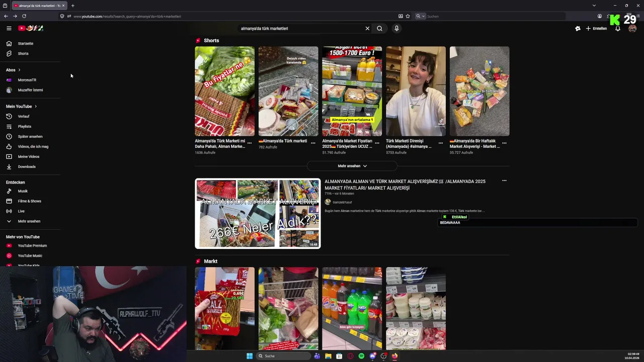Reload the page in the browser
This screenshot has height=362, width=644.
point(24,16)
